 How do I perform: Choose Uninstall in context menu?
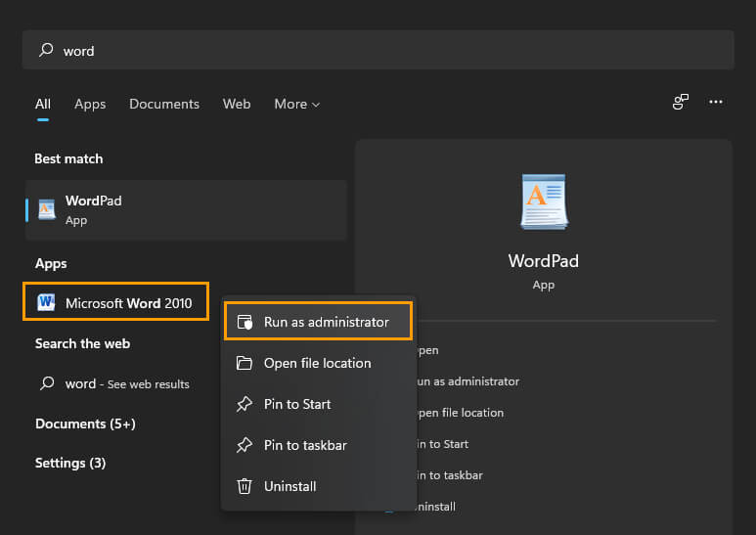[318, 486]
